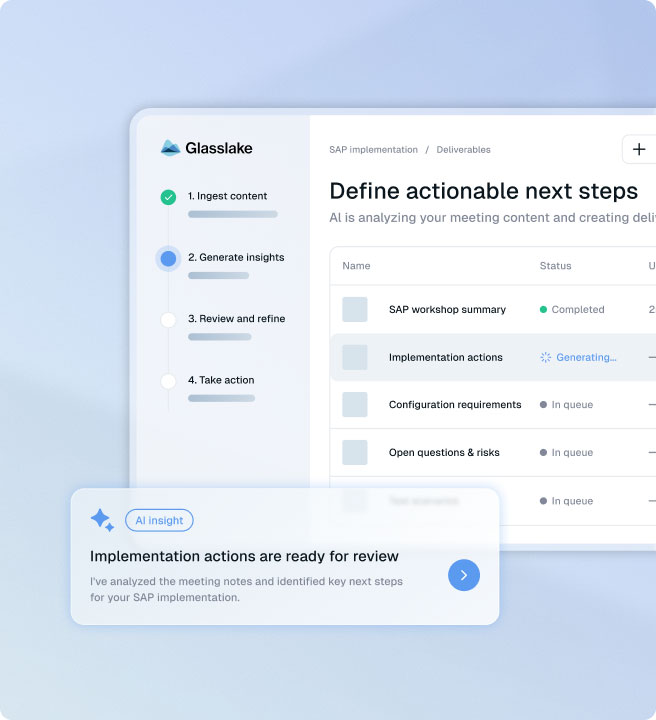Select the blue active step indicator

pos(168,259)
